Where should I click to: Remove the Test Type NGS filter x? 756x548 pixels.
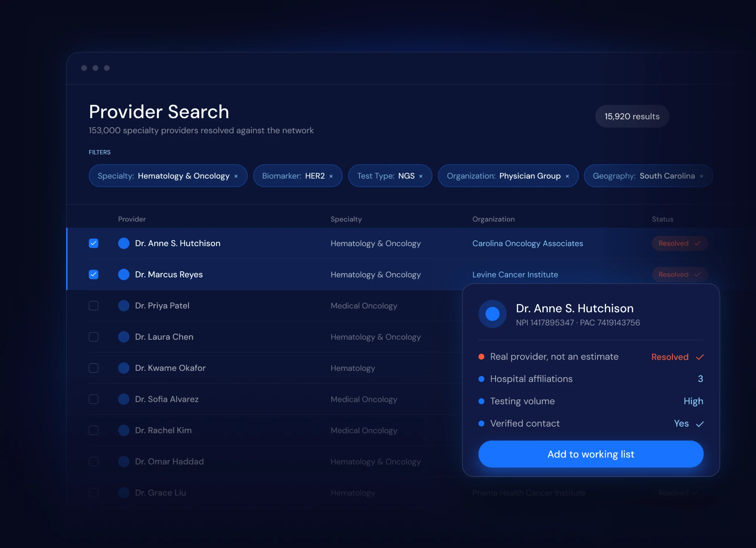tap(421, 176)
